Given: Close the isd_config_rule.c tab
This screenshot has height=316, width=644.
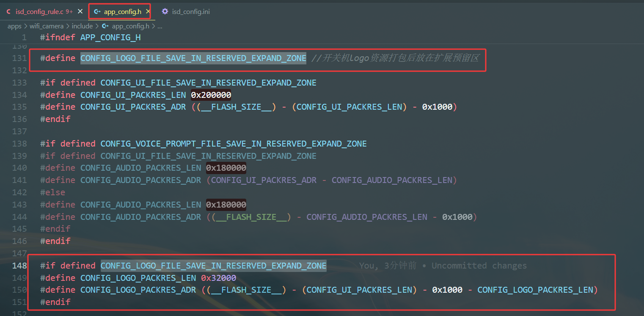Looking at the screenshot, I should [x=80, y=11].
